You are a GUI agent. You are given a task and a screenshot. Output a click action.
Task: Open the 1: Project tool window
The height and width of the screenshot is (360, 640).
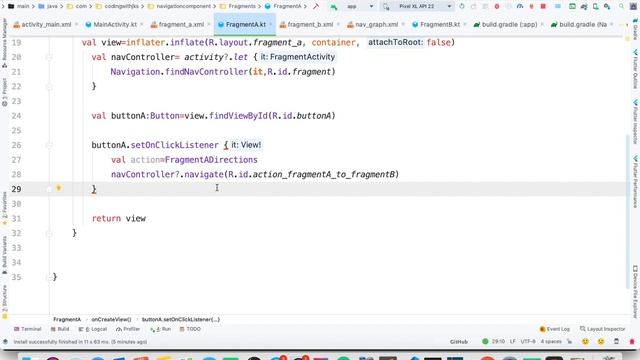[x=4, y=93]
